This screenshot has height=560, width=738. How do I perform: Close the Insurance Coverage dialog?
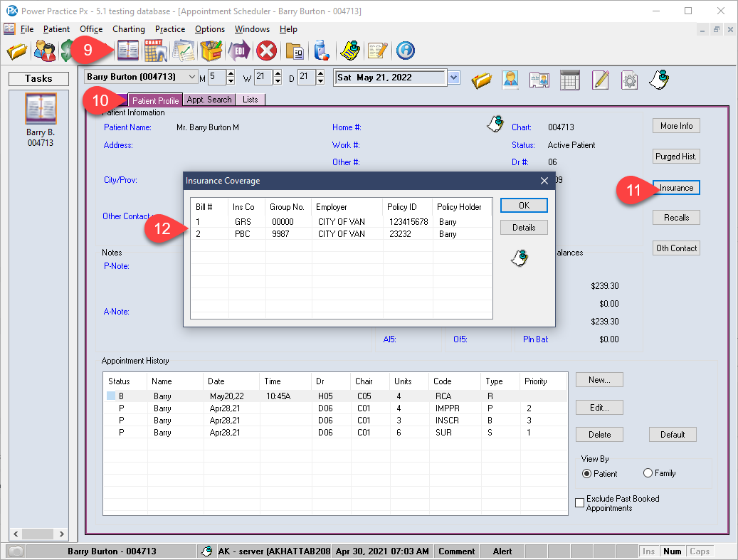point(544,181)
